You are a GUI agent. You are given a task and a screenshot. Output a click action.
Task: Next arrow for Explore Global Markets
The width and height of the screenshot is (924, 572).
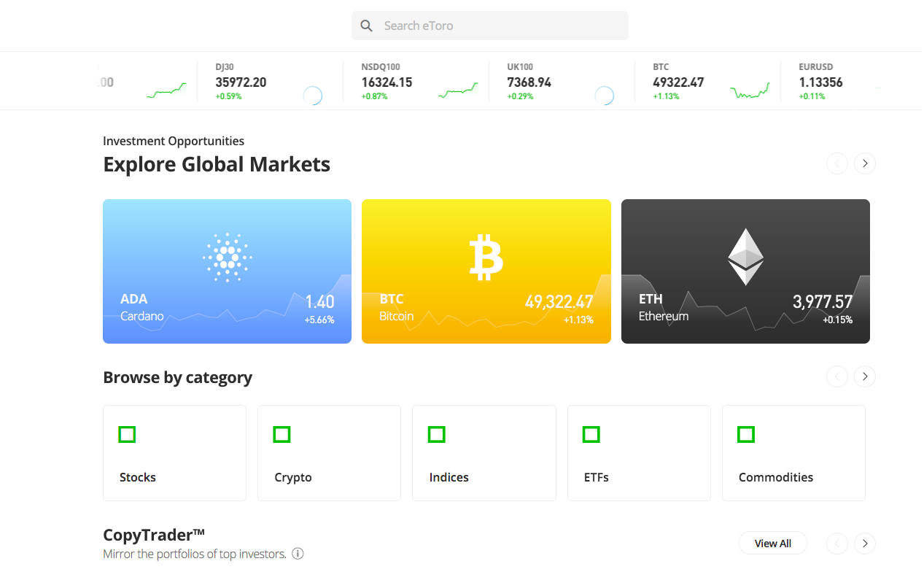[x=865, y=163]
